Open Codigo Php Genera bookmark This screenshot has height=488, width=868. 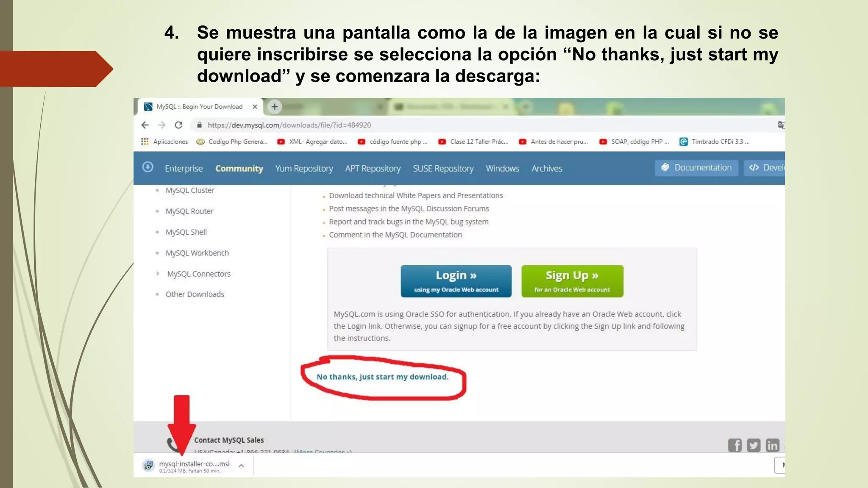(x=232, y=141)
